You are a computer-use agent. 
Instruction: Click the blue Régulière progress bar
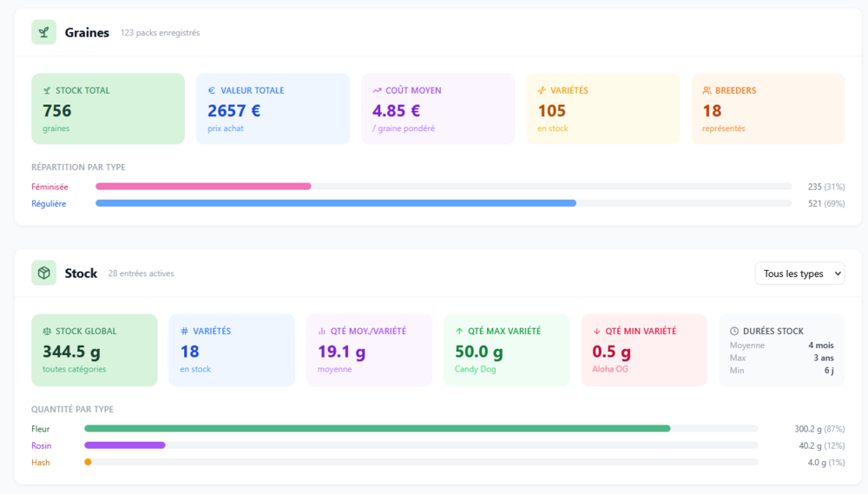[x=336, y=203]
